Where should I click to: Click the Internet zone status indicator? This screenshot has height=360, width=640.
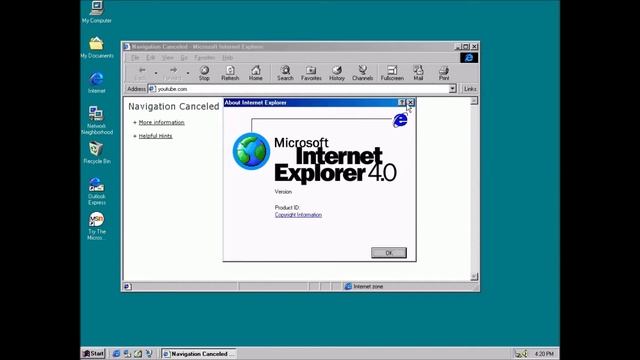click(x=363, y=286)
